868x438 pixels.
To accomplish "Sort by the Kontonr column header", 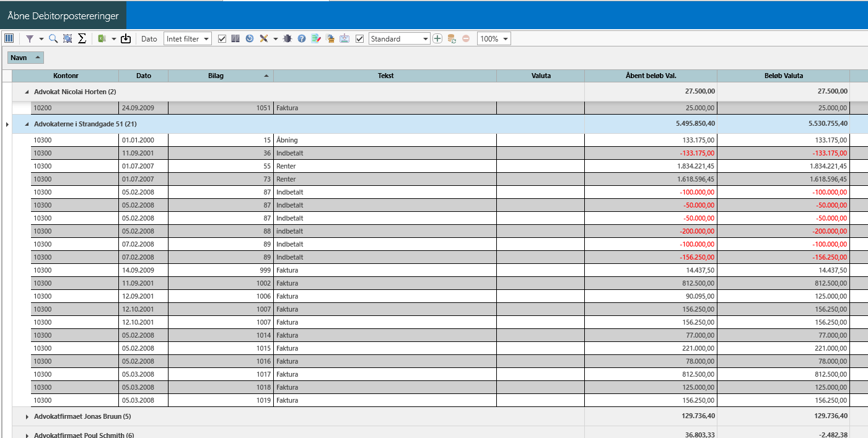I will click(66, 76).
